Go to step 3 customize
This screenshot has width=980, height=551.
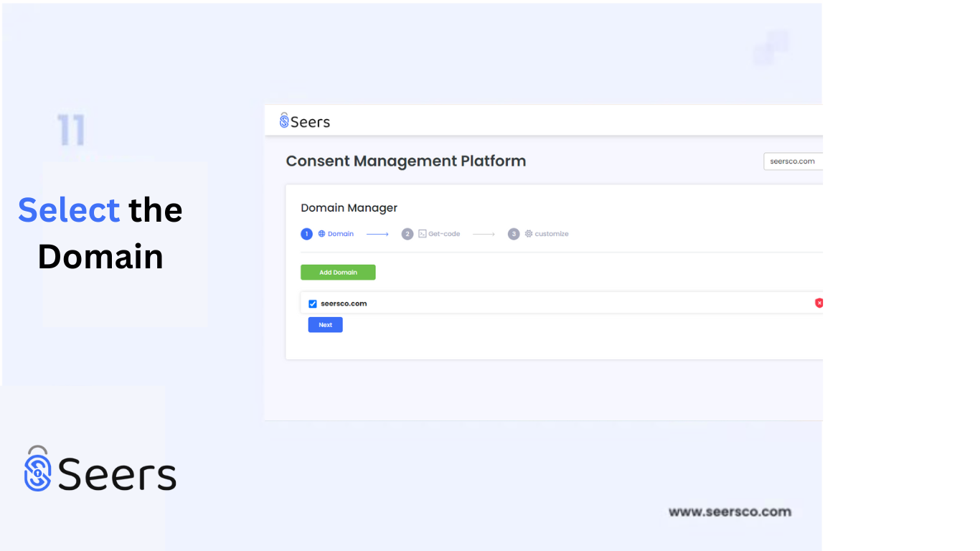coord(538,234)
